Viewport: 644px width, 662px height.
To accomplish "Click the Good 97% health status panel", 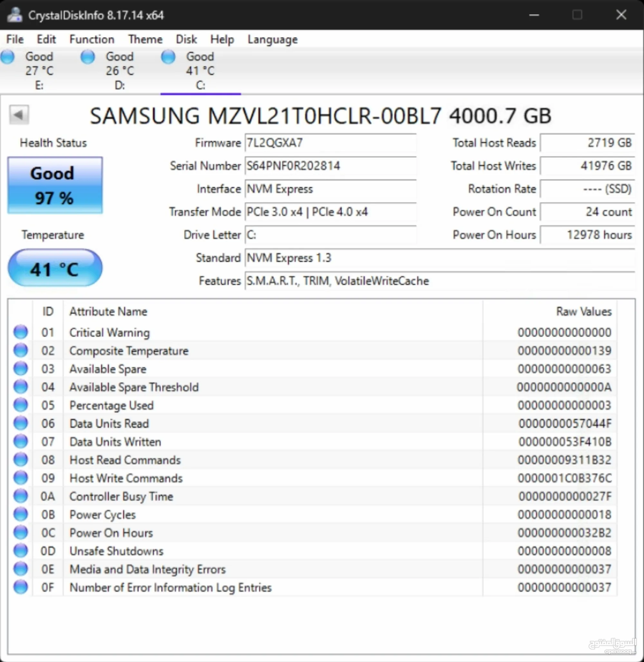I will pyautogui.click(x=55, y=185).
